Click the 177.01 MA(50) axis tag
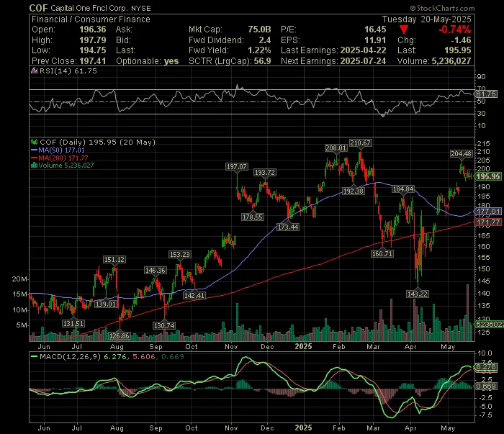 point(488,212)
